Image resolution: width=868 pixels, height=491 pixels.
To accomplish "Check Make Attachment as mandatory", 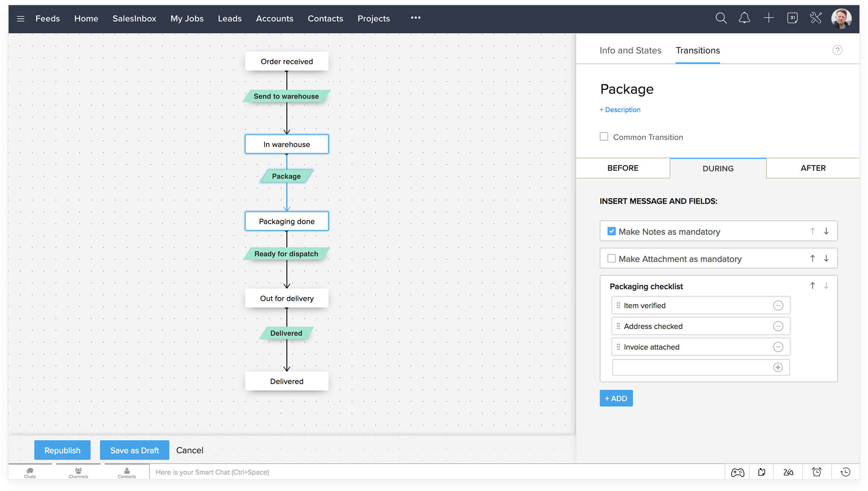I will (x=611, y=258).
